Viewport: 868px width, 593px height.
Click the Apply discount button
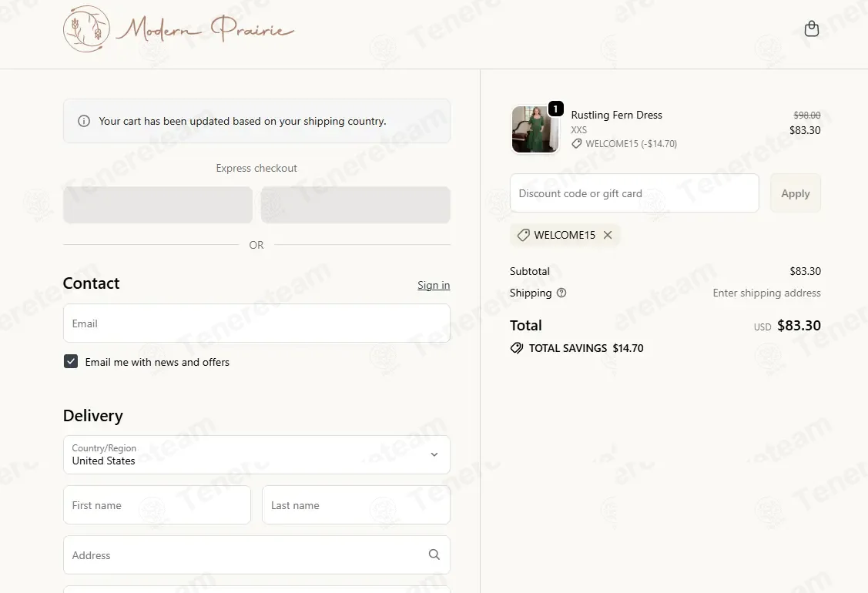pos(795,193)
